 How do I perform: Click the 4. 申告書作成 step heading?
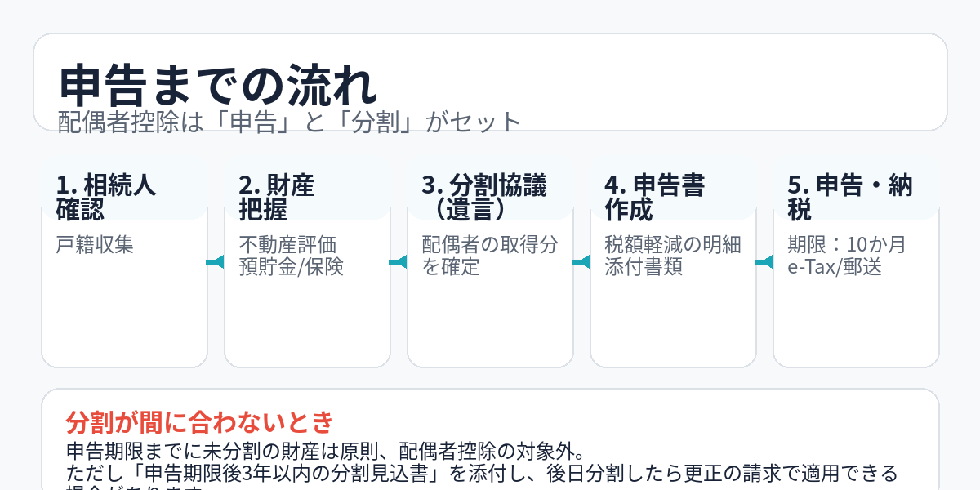[654, 197]
